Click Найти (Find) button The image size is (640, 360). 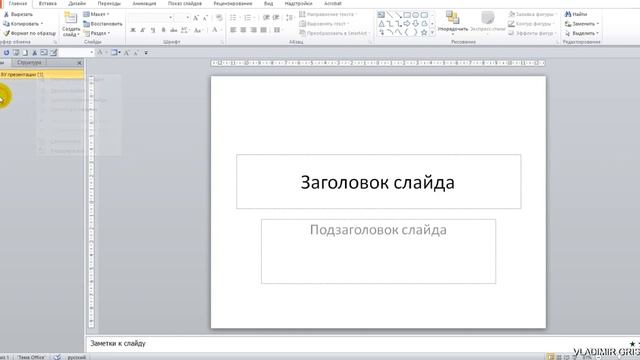576,14
